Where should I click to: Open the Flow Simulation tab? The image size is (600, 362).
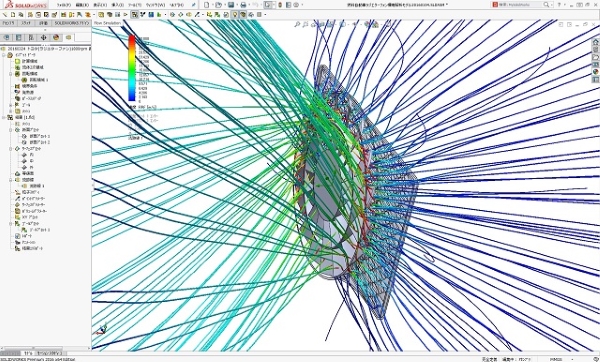pyautogui.click(x=107, y=23)
